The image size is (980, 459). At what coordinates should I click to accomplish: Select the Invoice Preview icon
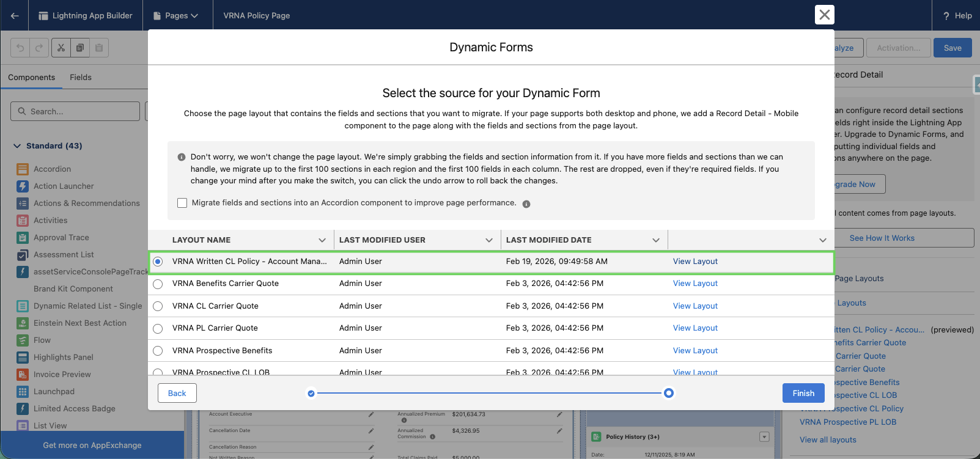tap(23, 375)
